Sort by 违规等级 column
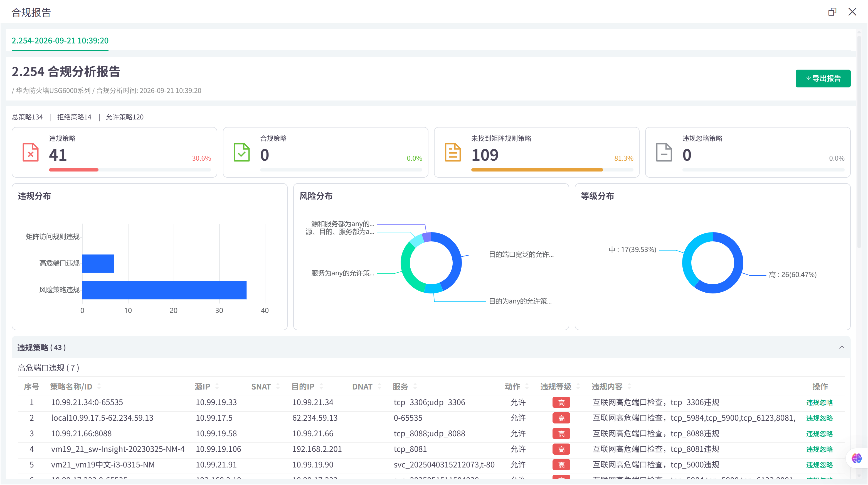Screen dimensions: 868x485 (578, 386)
